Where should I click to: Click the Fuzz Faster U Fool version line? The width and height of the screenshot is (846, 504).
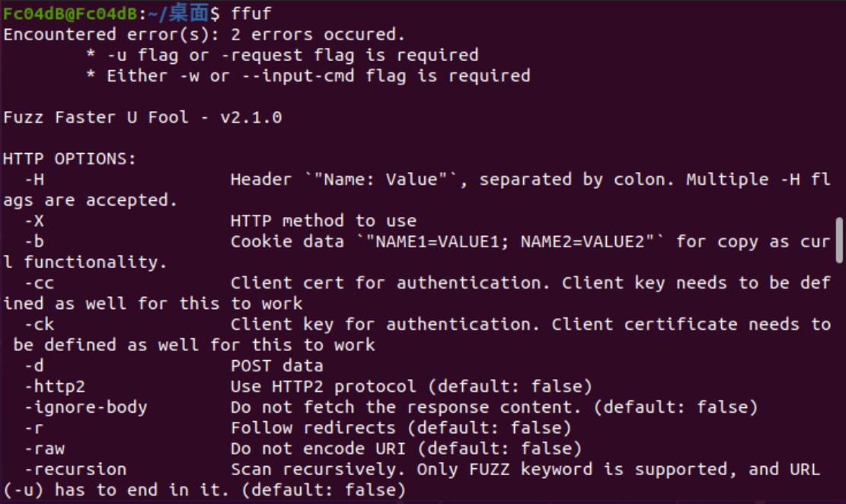click(x=142, y=118)
